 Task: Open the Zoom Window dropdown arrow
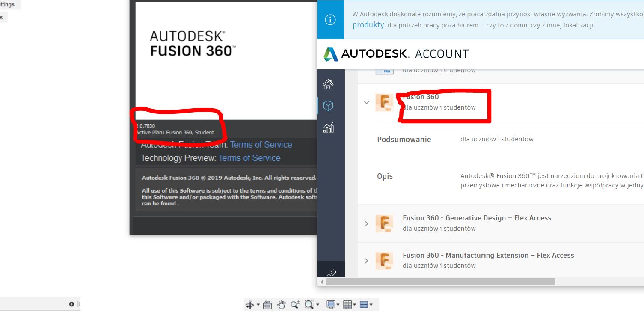point(318,305)
